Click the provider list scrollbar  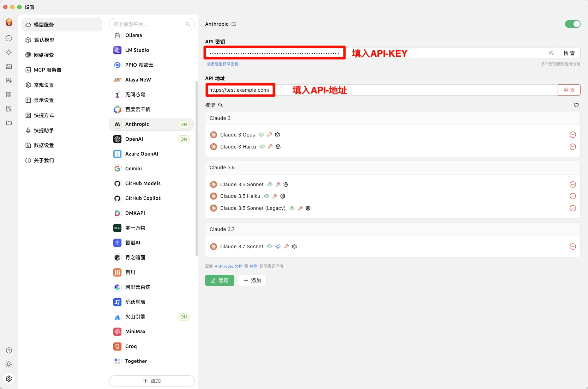click(x=196, y=169)
